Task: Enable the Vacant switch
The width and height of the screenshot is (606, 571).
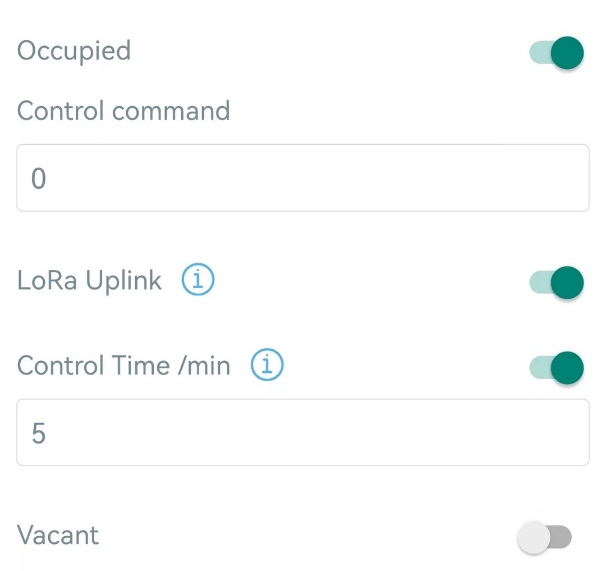Action: (x=545, y=538)
